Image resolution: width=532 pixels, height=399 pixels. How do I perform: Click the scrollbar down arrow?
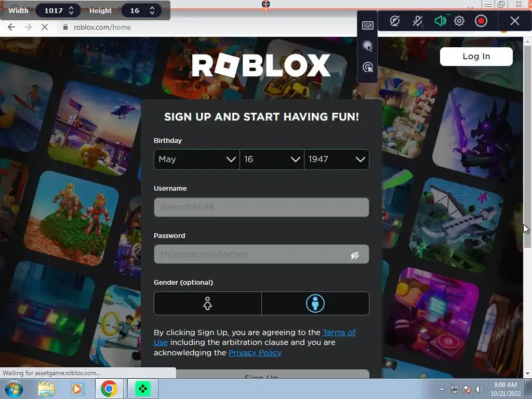[x=527, y=374]
